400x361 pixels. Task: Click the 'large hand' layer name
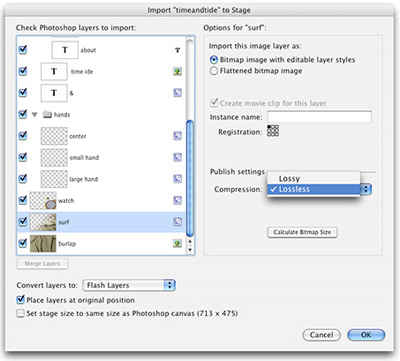tap(84, 179)
